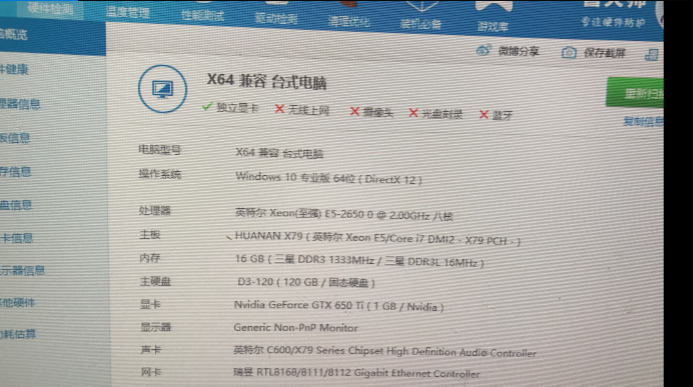Click the icon right of 保存截屏
The height and width of the screenshot is (387, 693).
(x=651, y=55)
